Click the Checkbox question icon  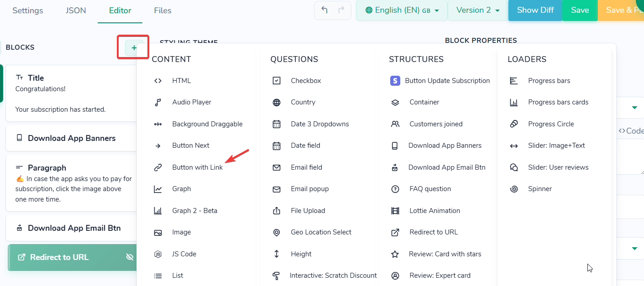pyautogui.click(x=277, y=81)
